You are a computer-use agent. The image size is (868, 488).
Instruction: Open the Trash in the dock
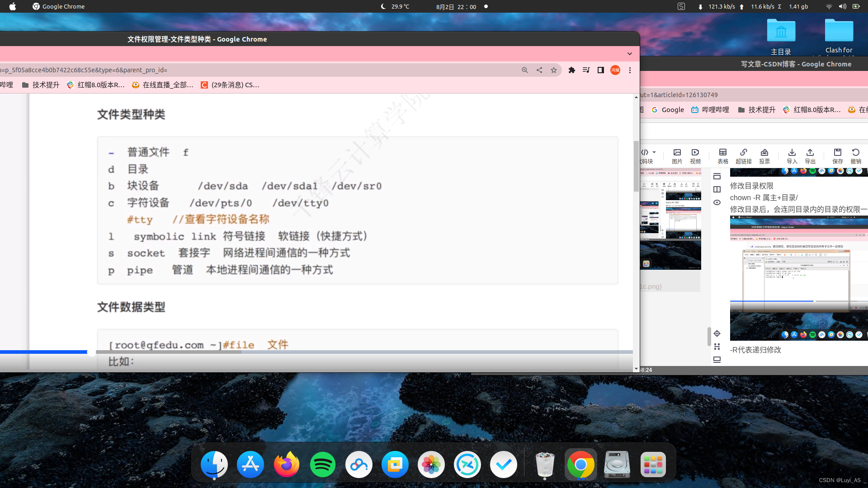[x=544, y=464]
